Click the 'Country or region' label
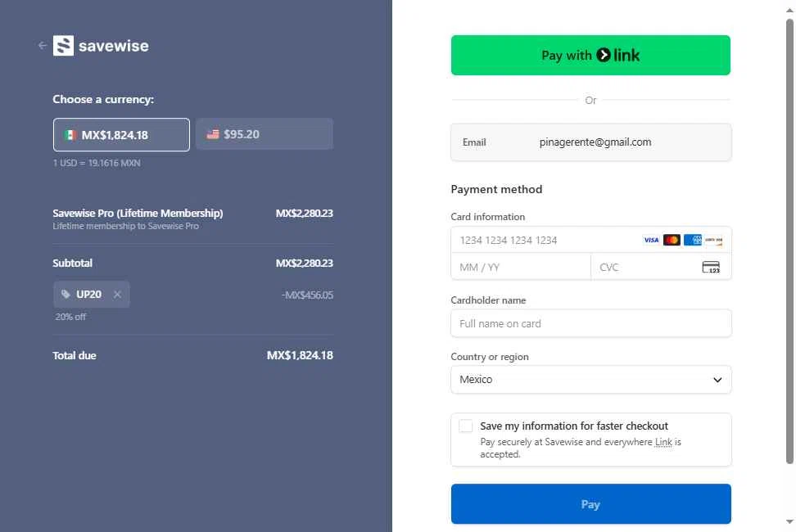This screenshot has width=796, height=532. click(490, 357)
